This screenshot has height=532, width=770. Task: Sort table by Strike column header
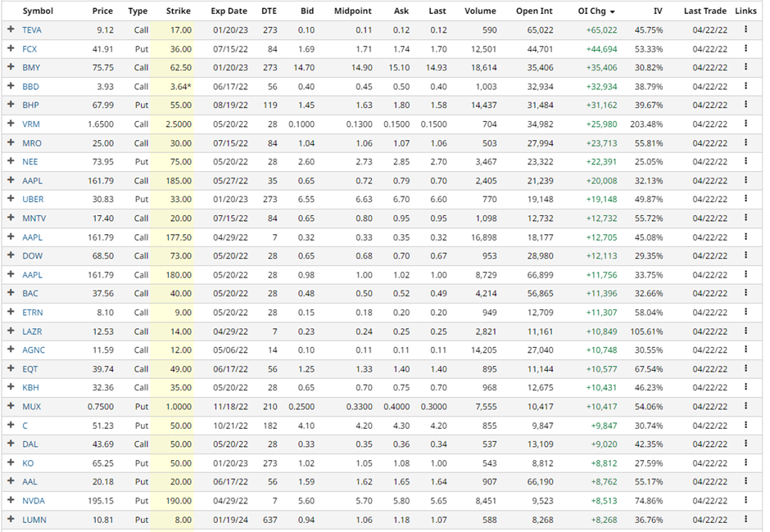(179, 11)
